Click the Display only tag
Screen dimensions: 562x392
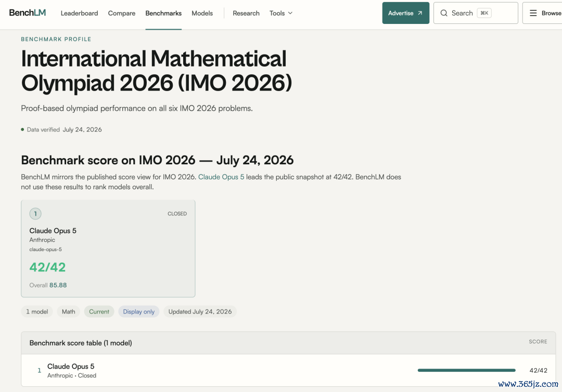pos(139,311)
